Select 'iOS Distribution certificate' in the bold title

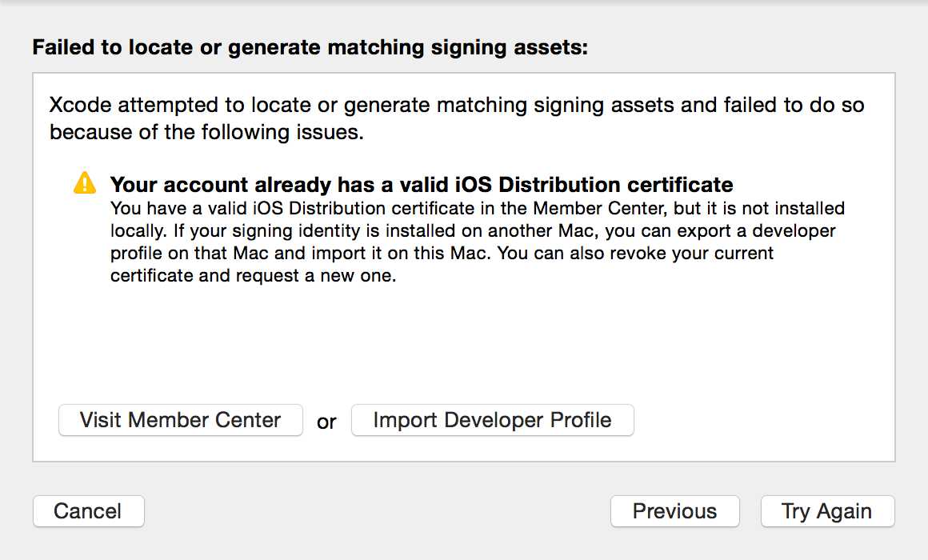coord(594,185)
